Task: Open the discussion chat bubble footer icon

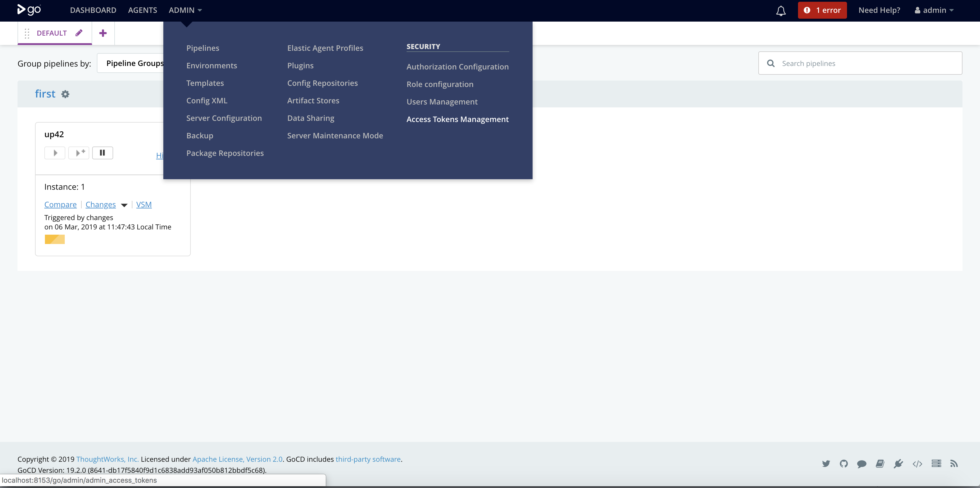Action: [x=862, y=464]
